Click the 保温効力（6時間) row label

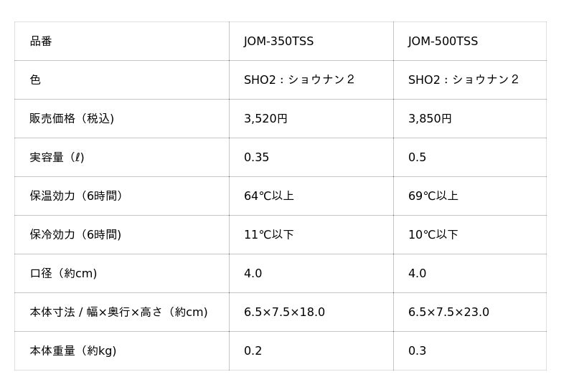tap(76, 196)
